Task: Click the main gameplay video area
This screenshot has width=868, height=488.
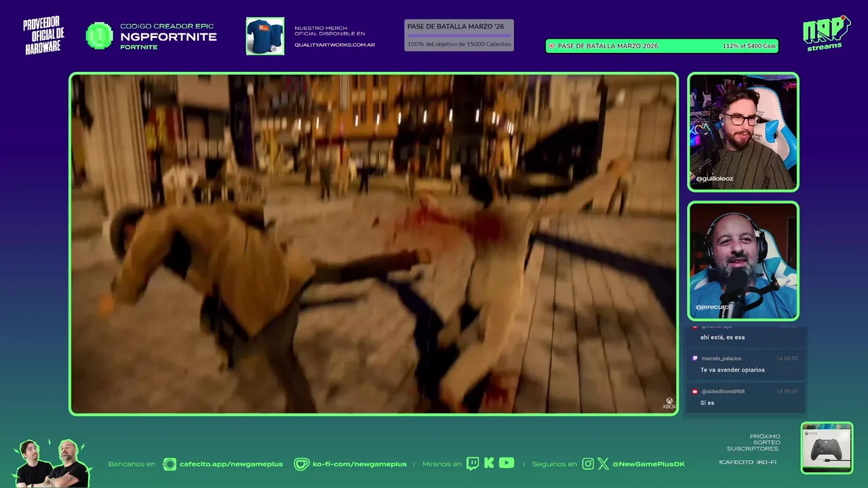Action: [x=374, y=243]
